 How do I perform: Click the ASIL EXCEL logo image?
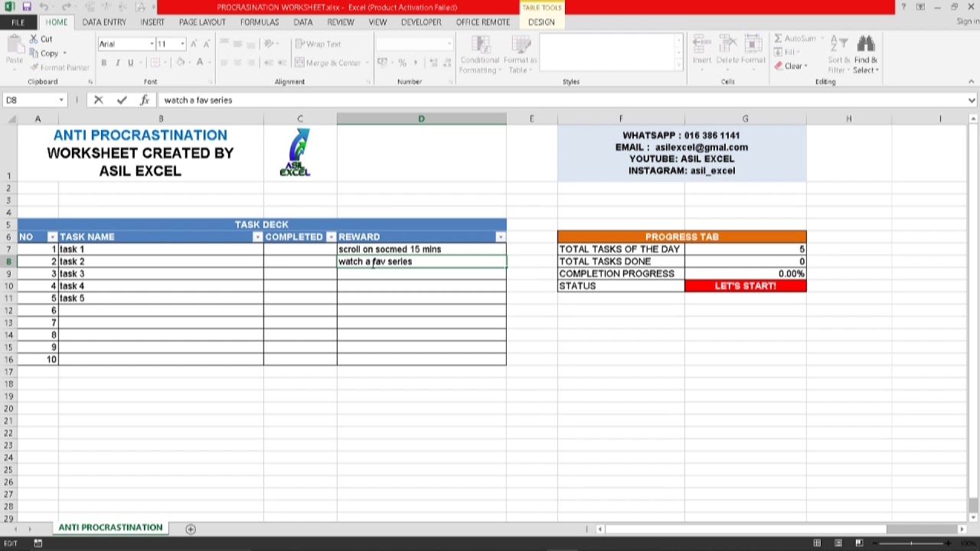pyautogui.click(x=296, y=152)
